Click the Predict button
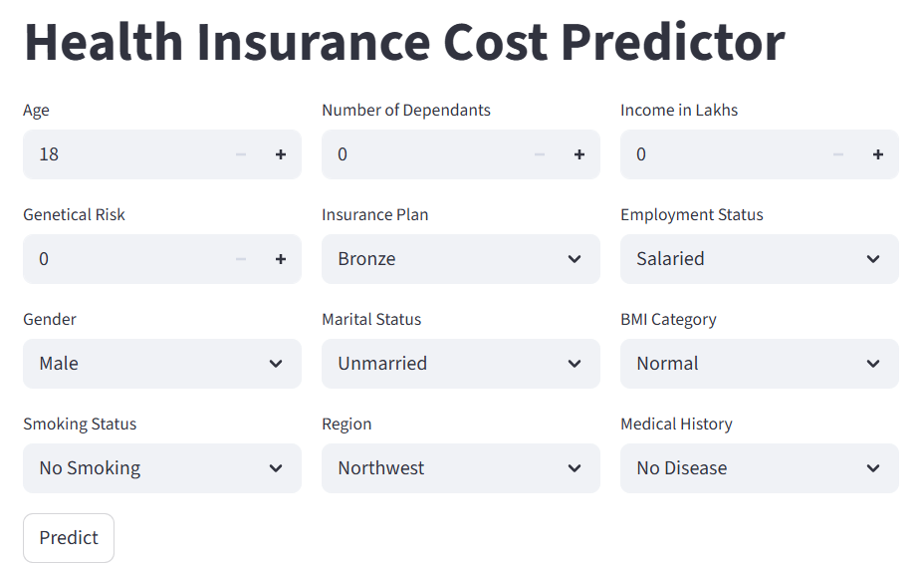This screenshot has height=568, width=924. click(69, 538)
